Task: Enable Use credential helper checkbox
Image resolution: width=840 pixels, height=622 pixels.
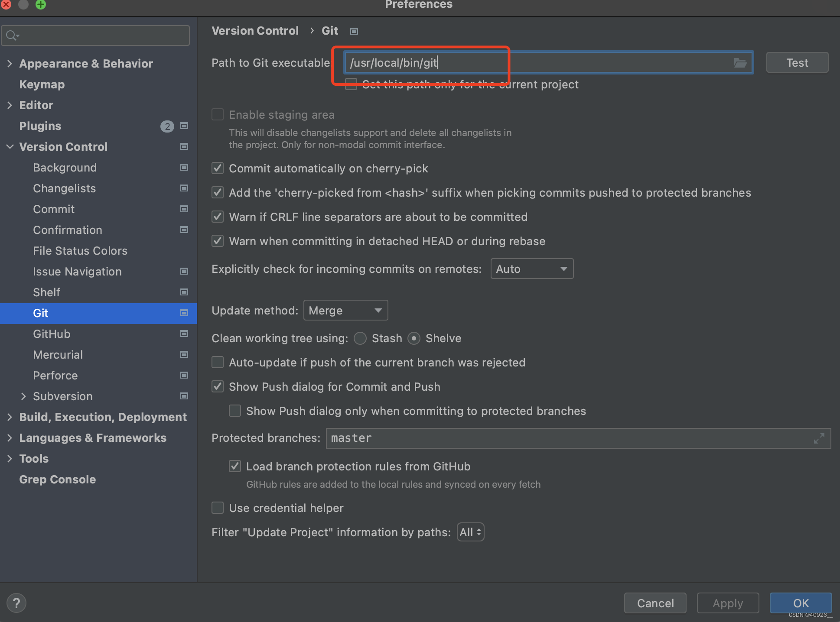Action: pos(218,509)
